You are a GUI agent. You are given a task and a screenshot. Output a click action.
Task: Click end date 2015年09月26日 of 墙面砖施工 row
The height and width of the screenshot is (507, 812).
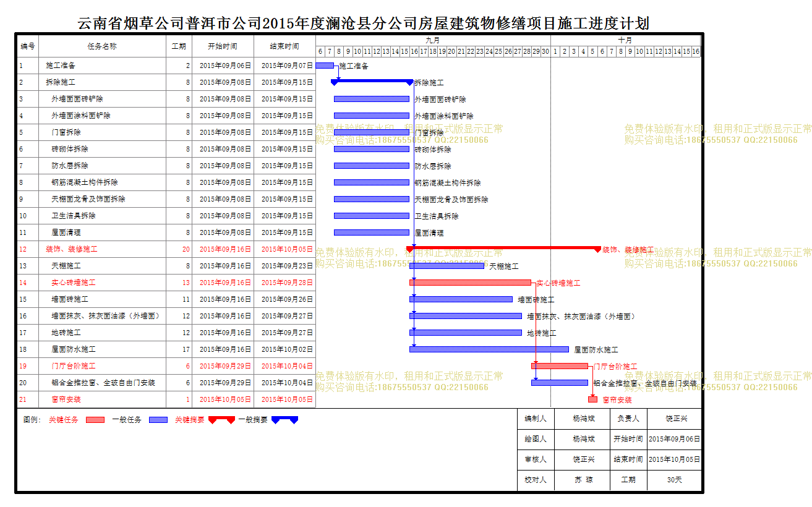point(287,299)
